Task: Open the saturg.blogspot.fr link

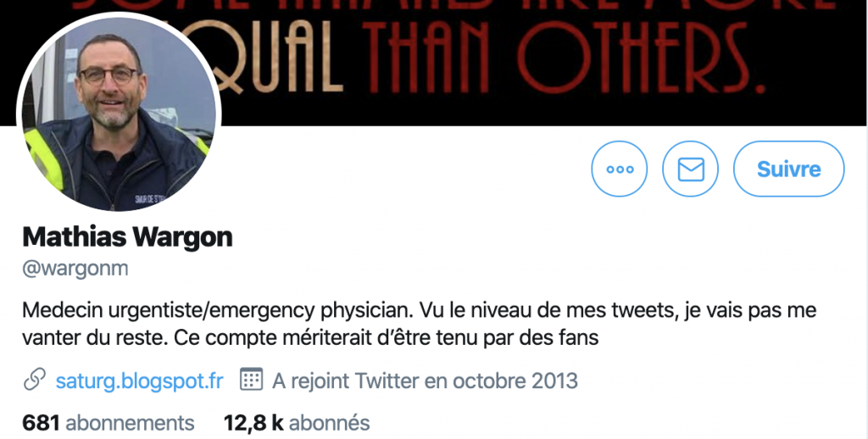Action: [x=140, y=381]
